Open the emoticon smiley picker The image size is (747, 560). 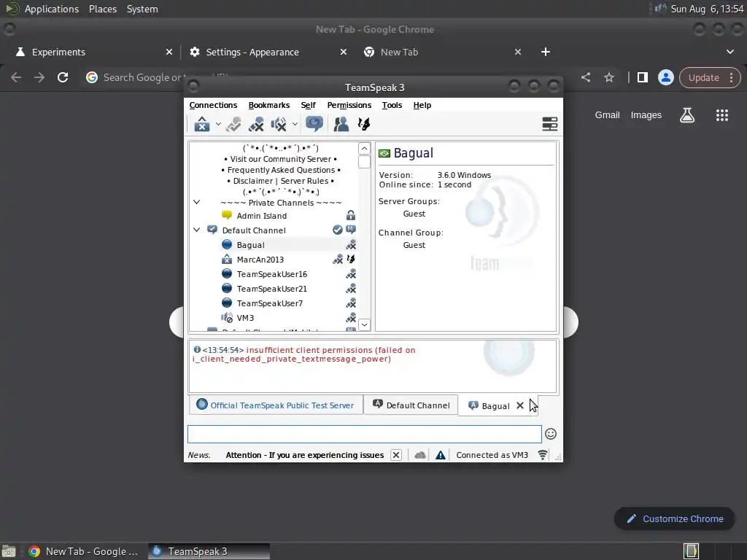(551, 434)
